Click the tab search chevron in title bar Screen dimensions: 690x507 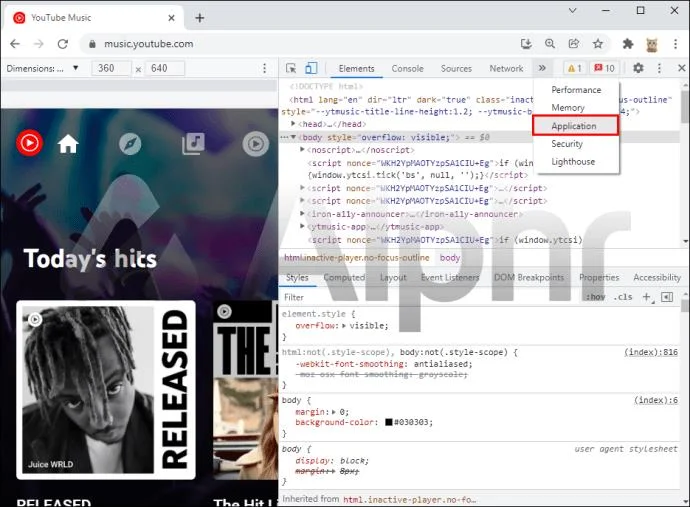click(x=573, y=10)
